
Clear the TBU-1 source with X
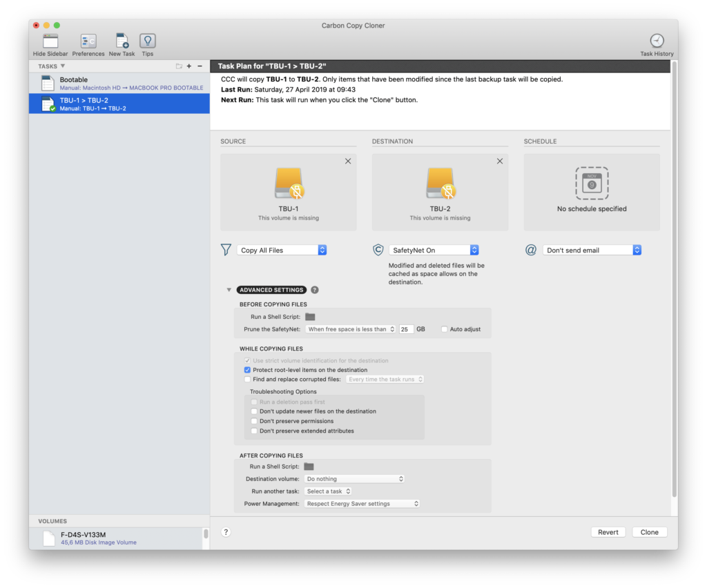(x=348, y=161)
